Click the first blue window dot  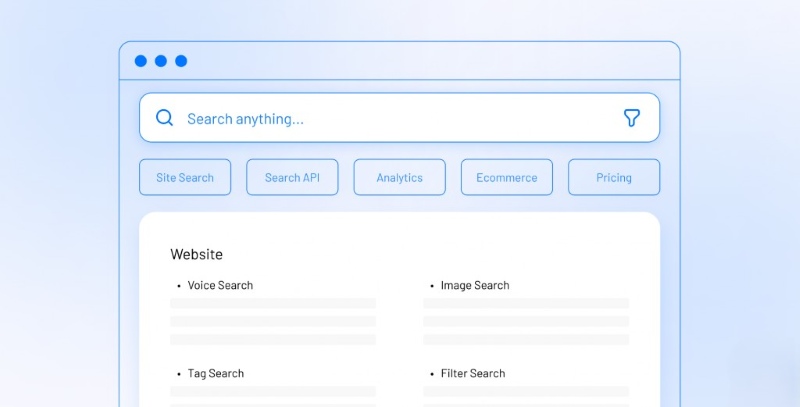141,61
